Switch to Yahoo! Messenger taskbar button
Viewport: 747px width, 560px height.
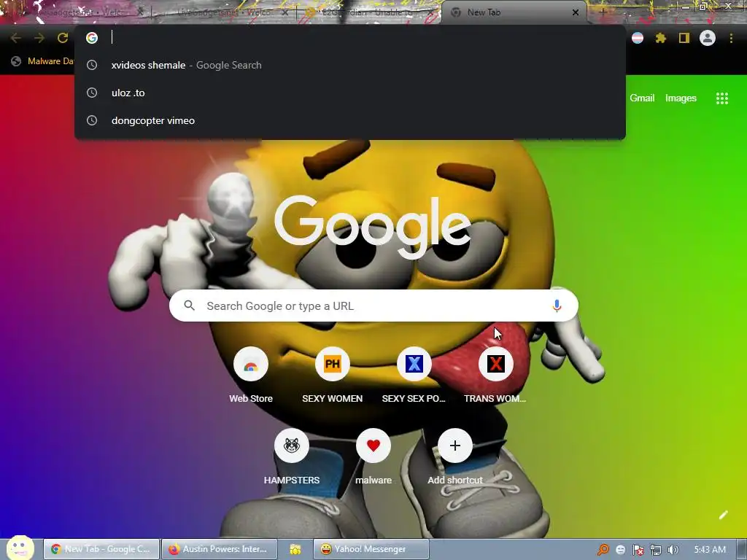click(371, 549)
